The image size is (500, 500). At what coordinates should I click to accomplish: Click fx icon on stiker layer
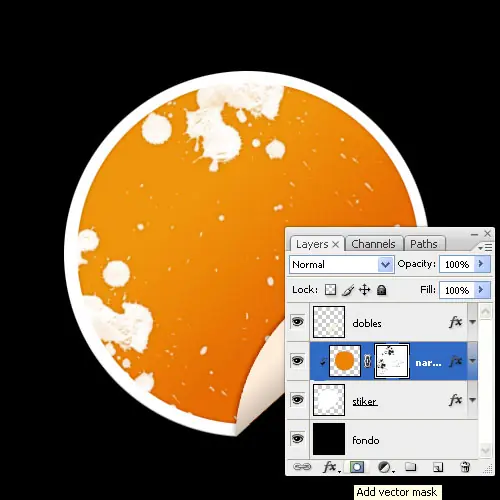(x=456, y=400)
